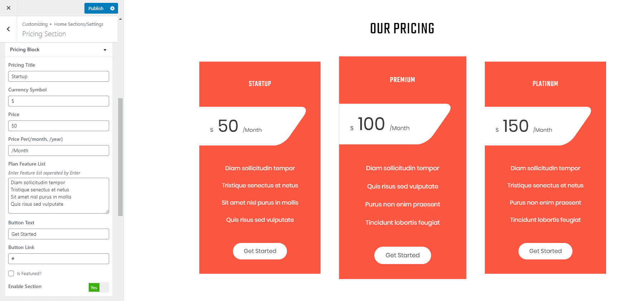Click the Price Per /Month field
The width and height of the screenshot is (644, 301).
[x=59, y=150]
